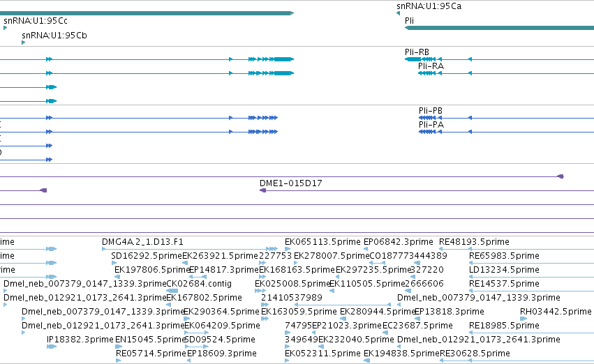Click the Pli-PA protein label
Screen dimensions: 594x364
[431, 125]
